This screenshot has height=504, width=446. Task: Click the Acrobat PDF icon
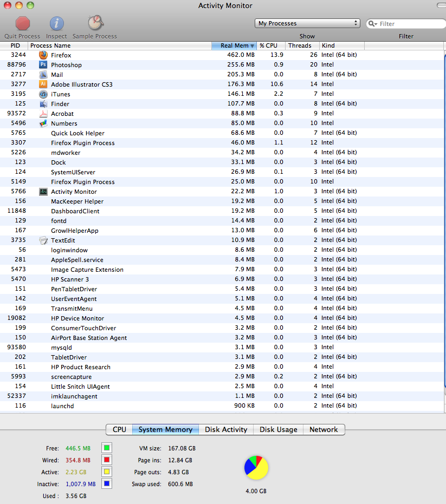coord(43,114)
